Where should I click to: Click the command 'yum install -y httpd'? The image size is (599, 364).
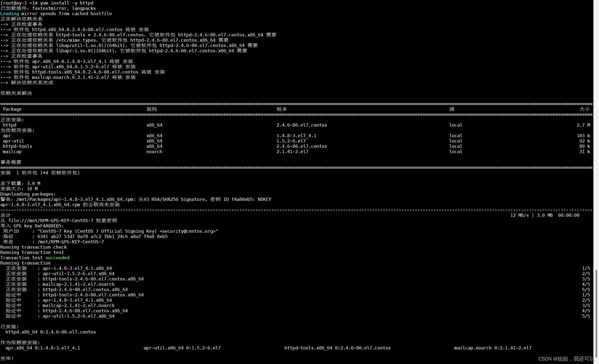click(x=67, y=3)
